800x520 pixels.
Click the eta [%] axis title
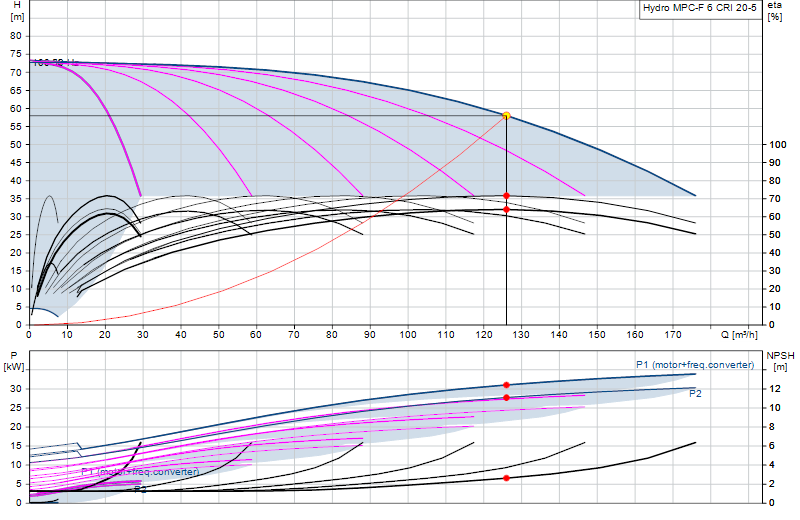pyautogui.click(x=774, y=11)
